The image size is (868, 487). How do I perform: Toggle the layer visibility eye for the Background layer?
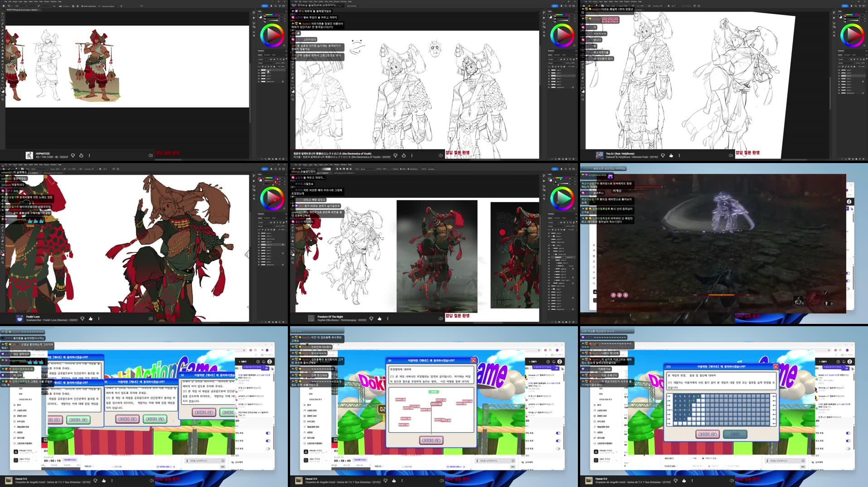[259, 82]
